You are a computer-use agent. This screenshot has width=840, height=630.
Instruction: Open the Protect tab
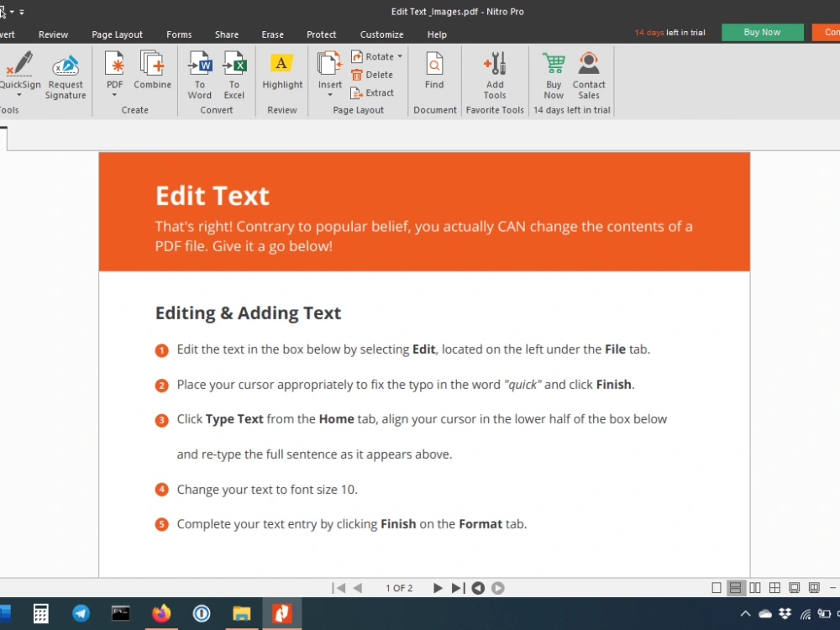coord(322,34)
